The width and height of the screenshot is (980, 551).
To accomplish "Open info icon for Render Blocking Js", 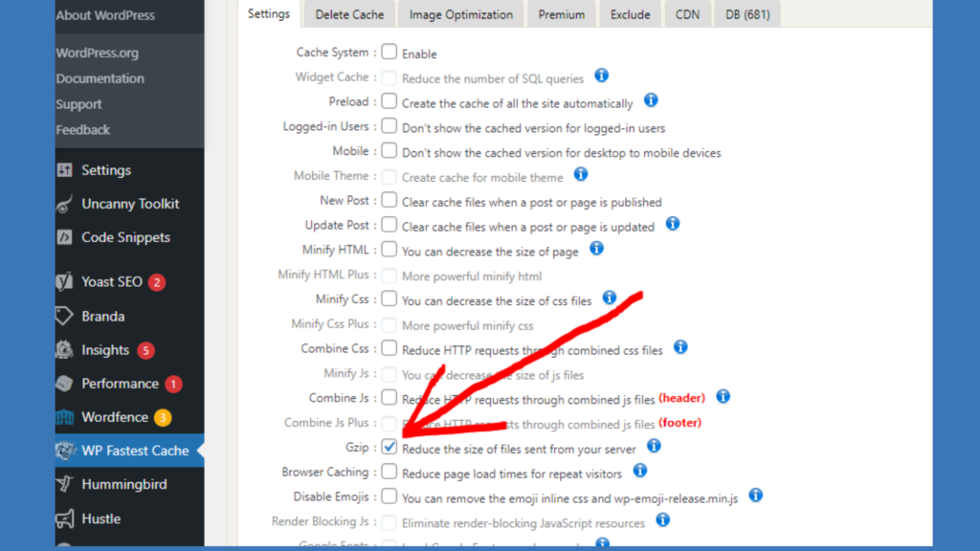I will click(663, 519).
